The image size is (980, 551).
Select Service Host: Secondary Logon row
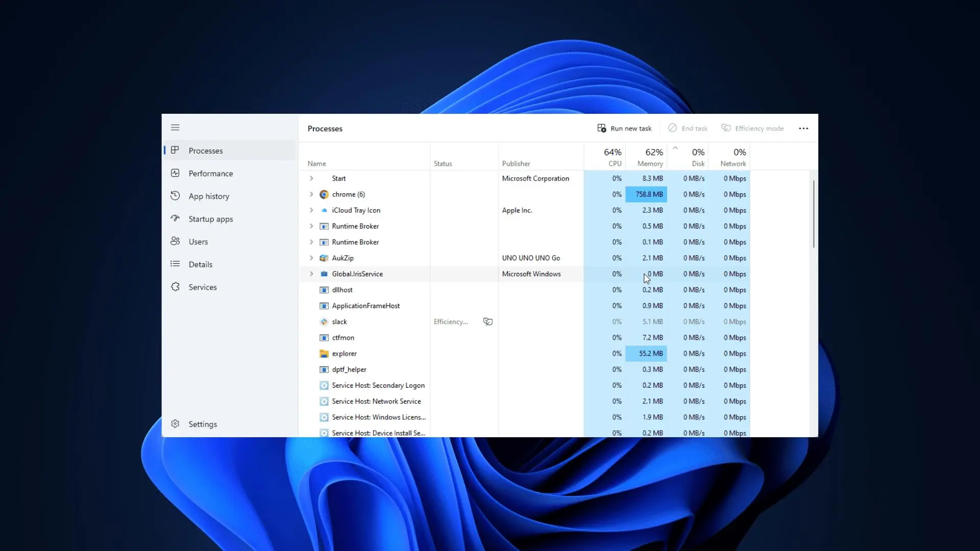(x=524, y=385)
